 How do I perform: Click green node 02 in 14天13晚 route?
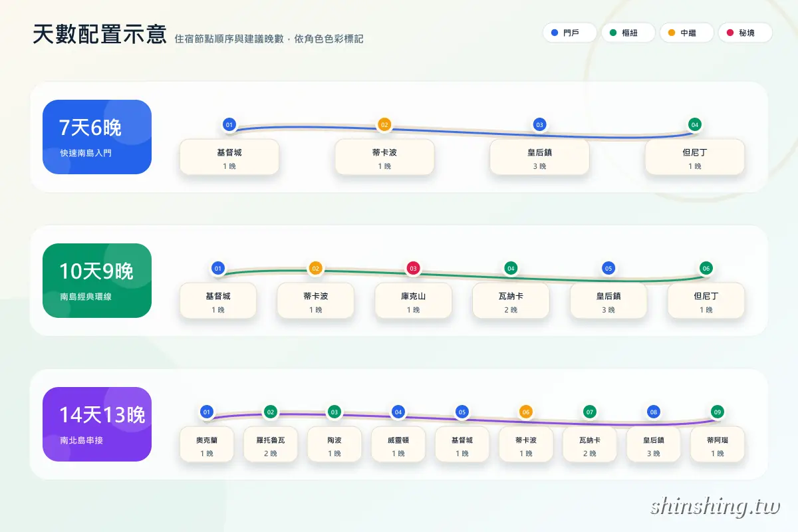(x=271, y=412)
